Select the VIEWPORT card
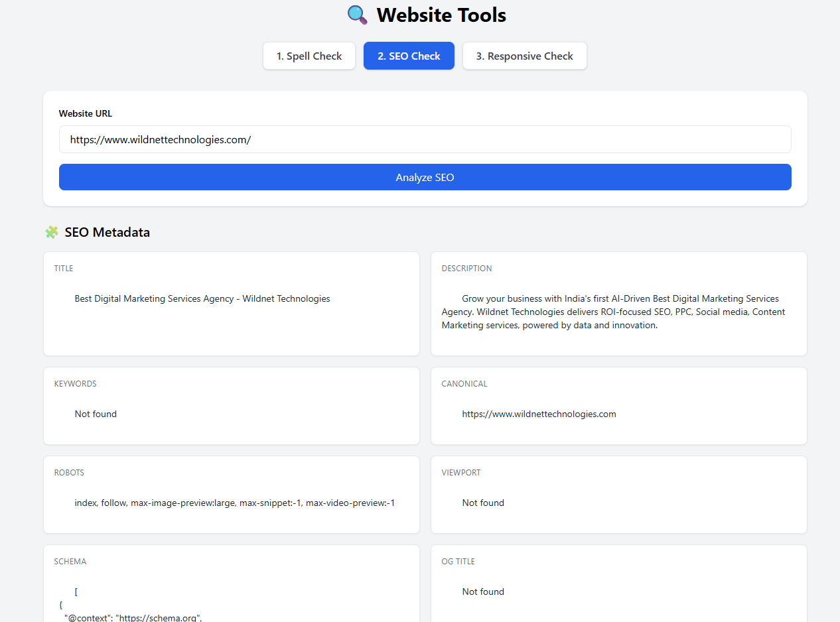Viewport: 840px width, 622px height. click(618, 495)
